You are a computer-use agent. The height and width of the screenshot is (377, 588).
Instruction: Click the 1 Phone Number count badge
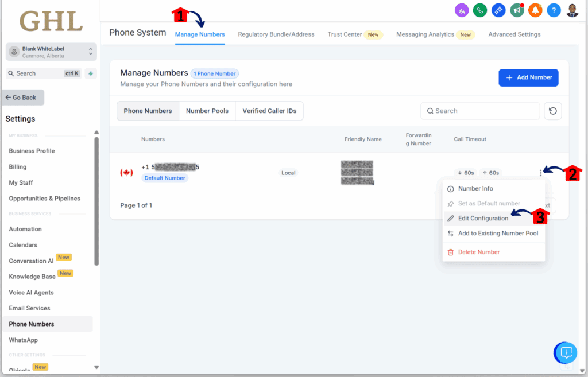[215, 74]
